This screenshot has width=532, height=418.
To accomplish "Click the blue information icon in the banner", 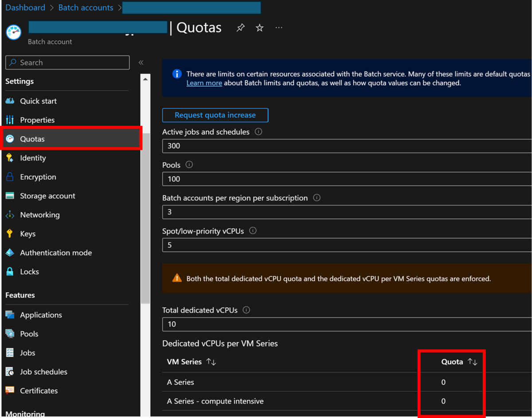I will click(x=176, y=74).
